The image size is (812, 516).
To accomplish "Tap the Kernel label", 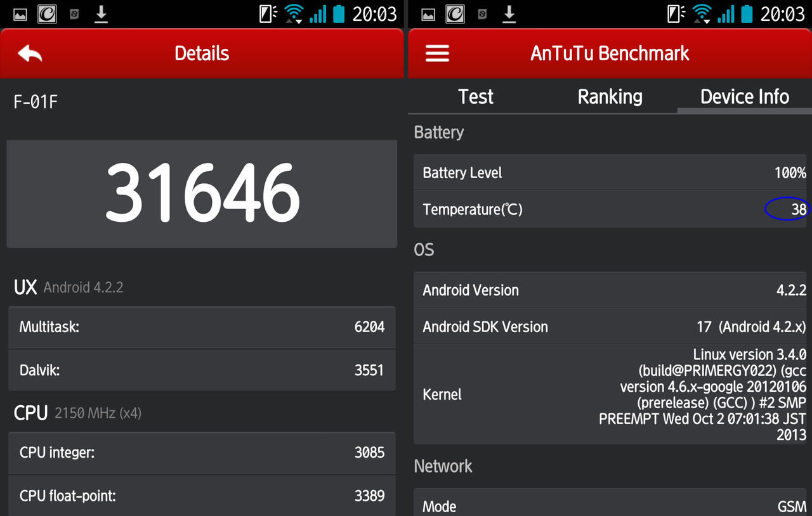I will pyautogui.click(x=442, y=394).
